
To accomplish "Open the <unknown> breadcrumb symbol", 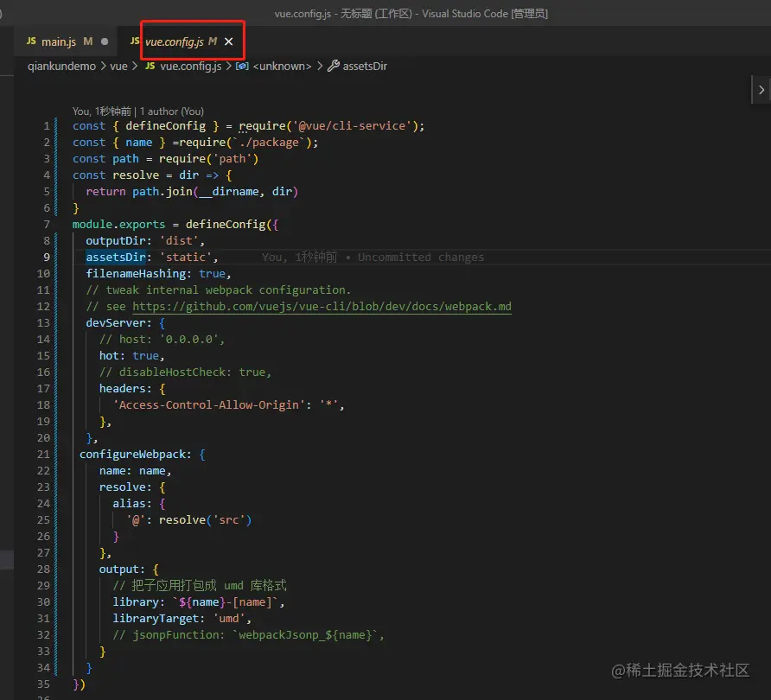I will pyautogui.click(x=282, y=67).
